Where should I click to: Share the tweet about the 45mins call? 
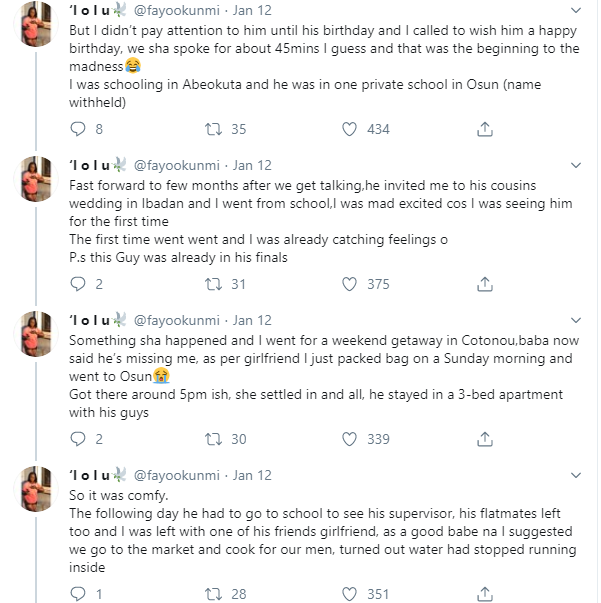coord(484,129)
